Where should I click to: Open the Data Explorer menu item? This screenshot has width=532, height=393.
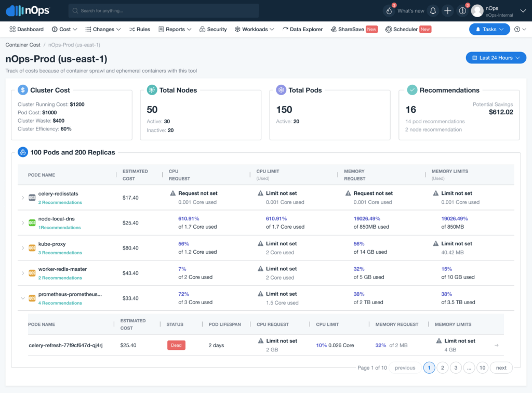[x=302, y=30]
